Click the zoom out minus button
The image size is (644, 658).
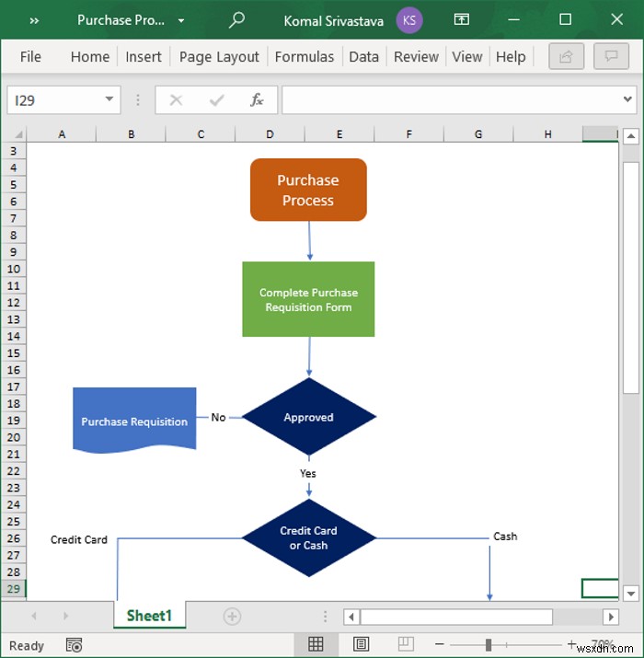click(x=440, y=644)
